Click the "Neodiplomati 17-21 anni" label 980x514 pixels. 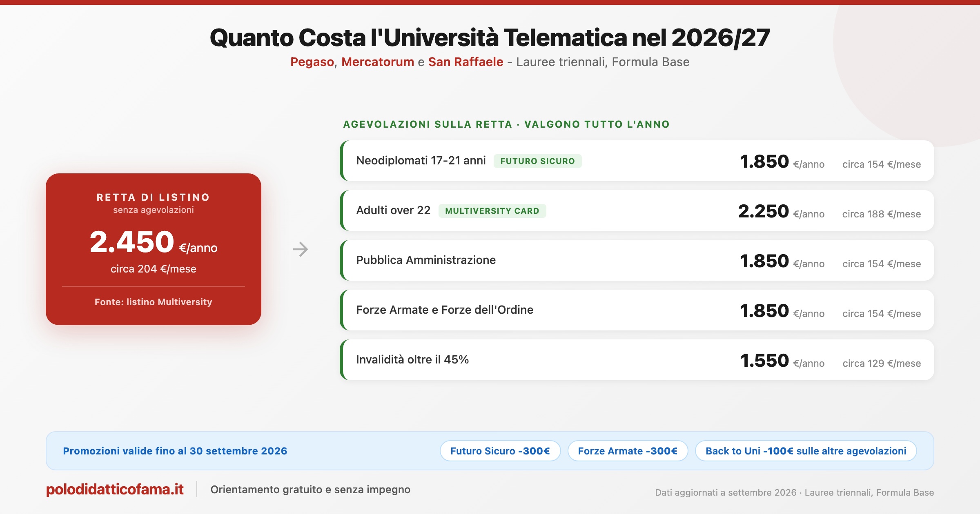[x=421, y=161]
